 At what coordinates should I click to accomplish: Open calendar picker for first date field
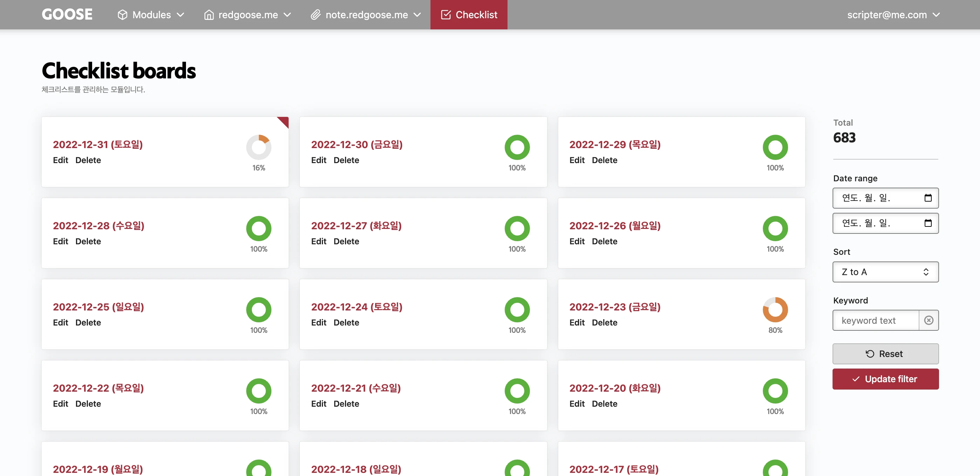point(928,198)
